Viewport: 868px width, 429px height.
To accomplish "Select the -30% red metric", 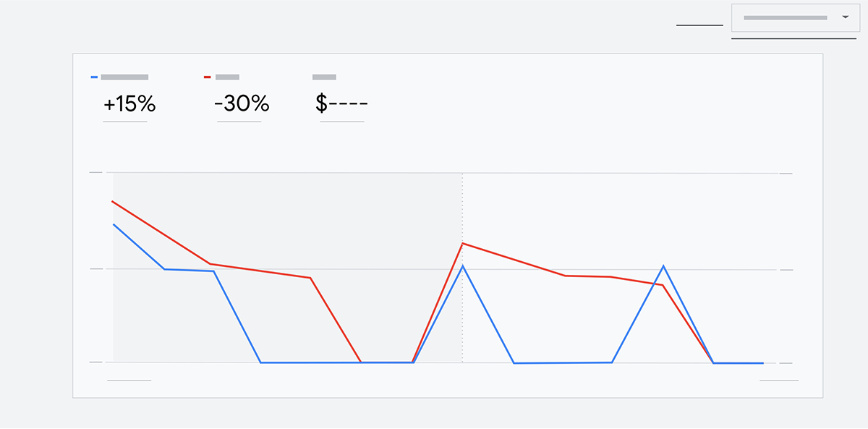I will click(x=242, y=104).
